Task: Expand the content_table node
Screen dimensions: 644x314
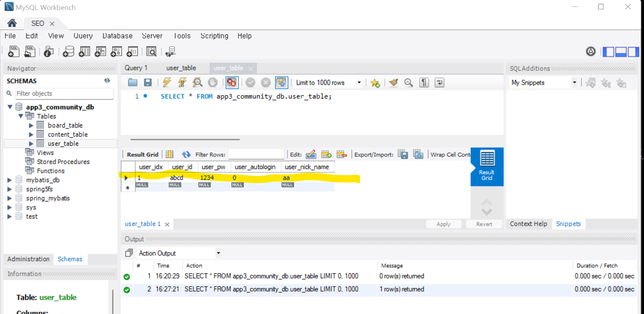Action: click(31, 134)
